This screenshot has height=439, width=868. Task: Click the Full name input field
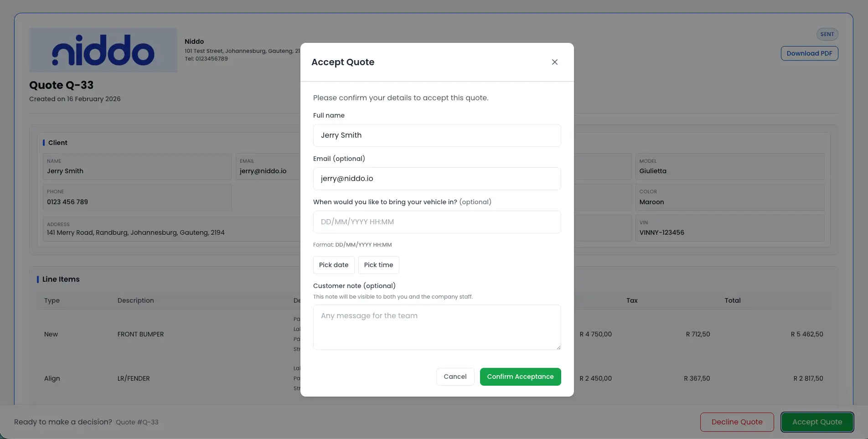(x=437, y=135)
